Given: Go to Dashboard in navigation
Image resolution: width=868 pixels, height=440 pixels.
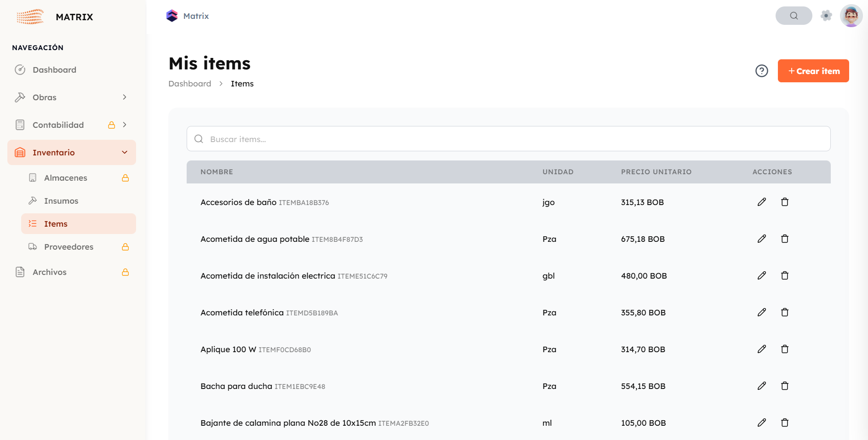Looking at the screenshot, I should 54,70.
